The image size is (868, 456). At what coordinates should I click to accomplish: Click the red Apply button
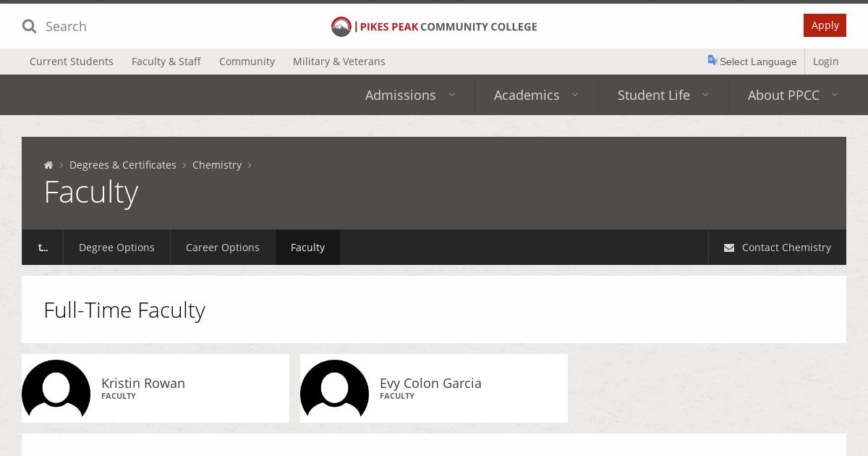click(x=825, y=25)
